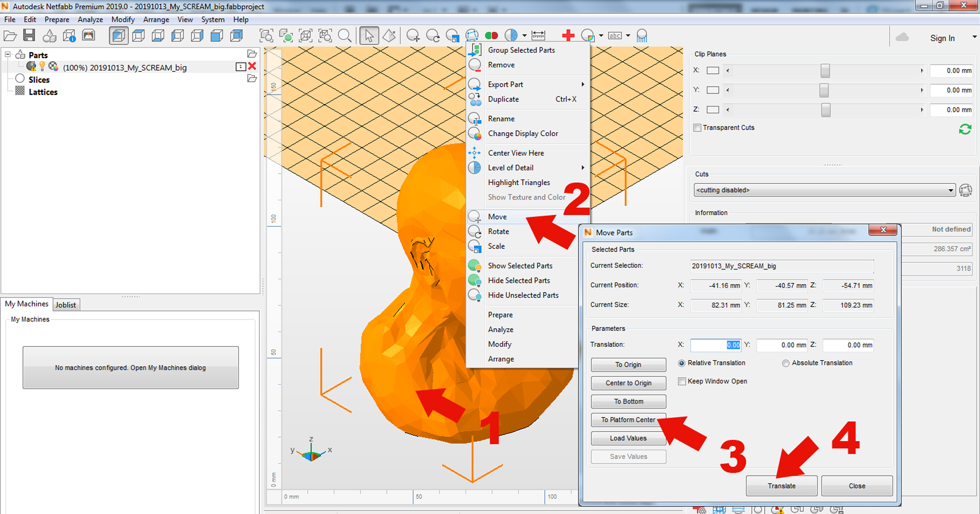The width and height of the screenshot is (980, 514).
Task: Click the Translate button
Action: [x=781, y=486]
